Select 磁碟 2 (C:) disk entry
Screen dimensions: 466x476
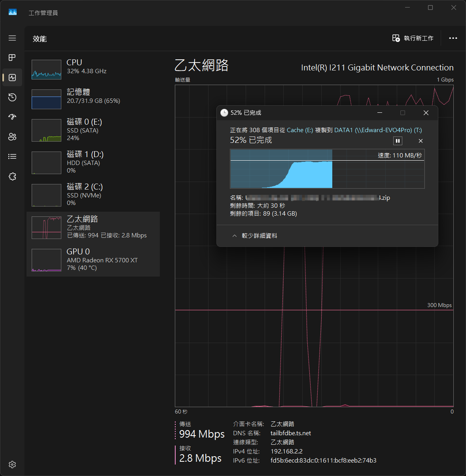click(93, 195)
